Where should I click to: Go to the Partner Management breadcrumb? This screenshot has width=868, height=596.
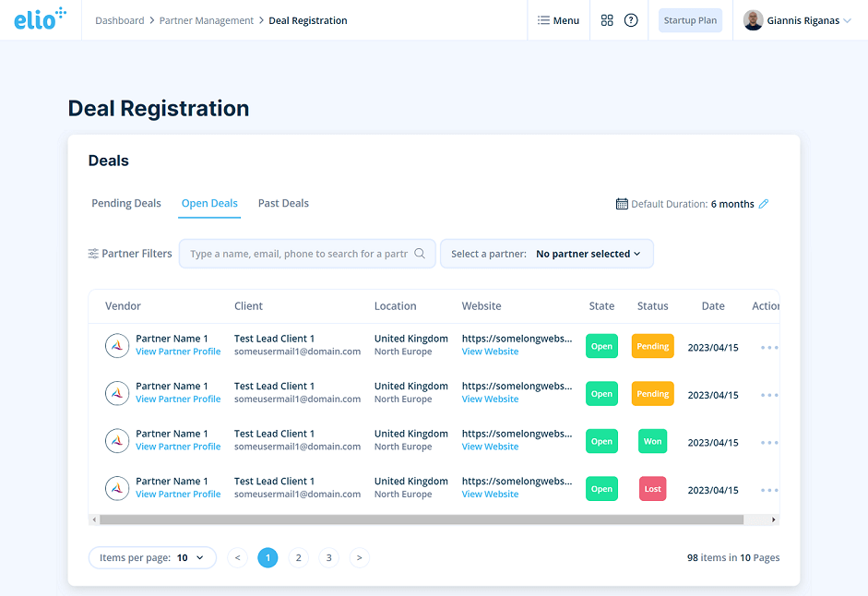(206, 20)
